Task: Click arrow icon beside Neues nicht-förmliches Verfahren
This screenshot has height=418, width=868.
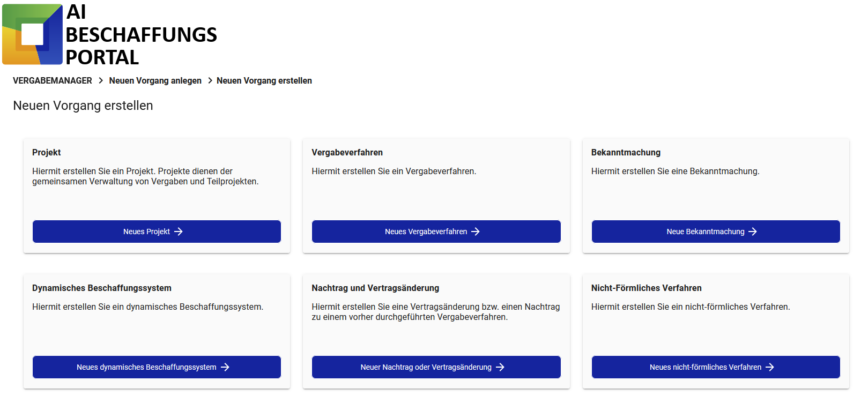Action: point(770,367)
